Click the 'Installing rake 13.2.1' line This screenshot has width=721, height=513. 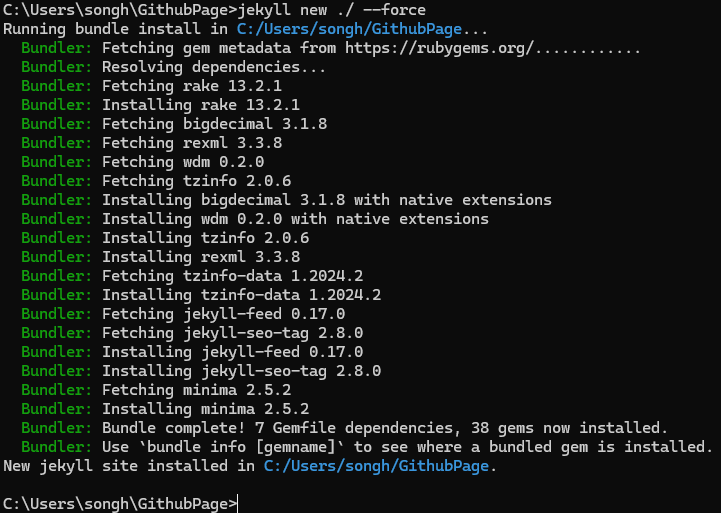pos(160,105)
